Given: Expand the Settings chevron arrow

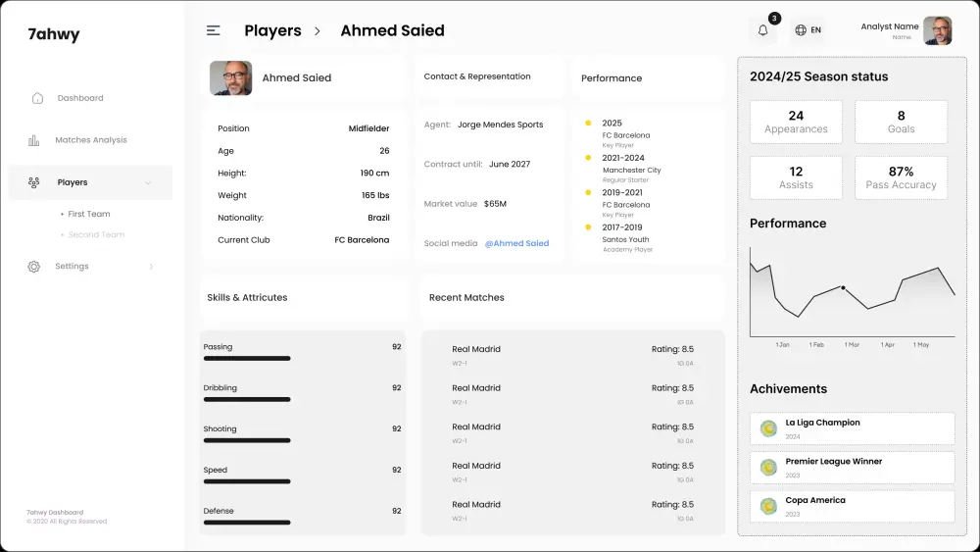Looking at the screenshot, I should click(x=150, y=267).
